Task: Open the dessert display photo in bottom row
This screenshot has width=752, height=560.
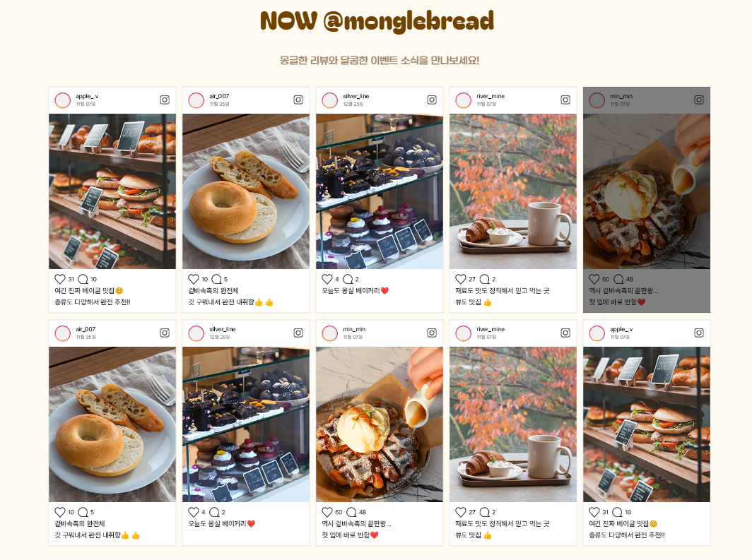Action: [x=245, y=424]
